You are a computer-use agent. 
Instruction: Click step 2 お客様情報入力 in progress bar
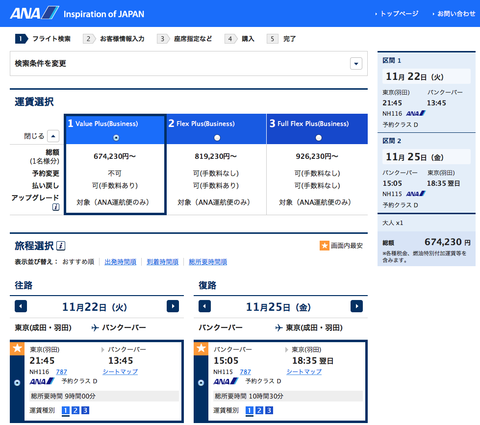coord(114,39)
